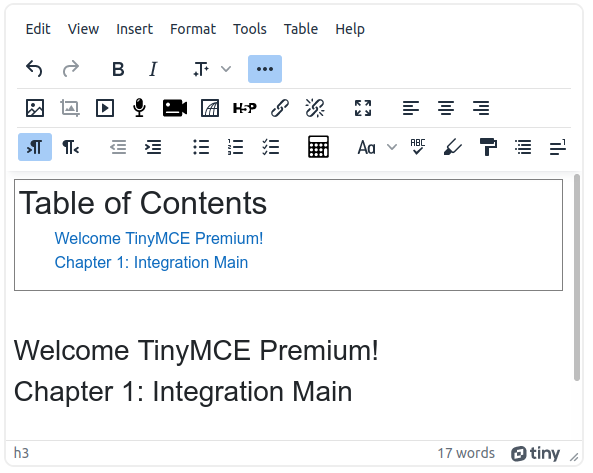
Task: Open the Tools menu
Action: [250, 29]
